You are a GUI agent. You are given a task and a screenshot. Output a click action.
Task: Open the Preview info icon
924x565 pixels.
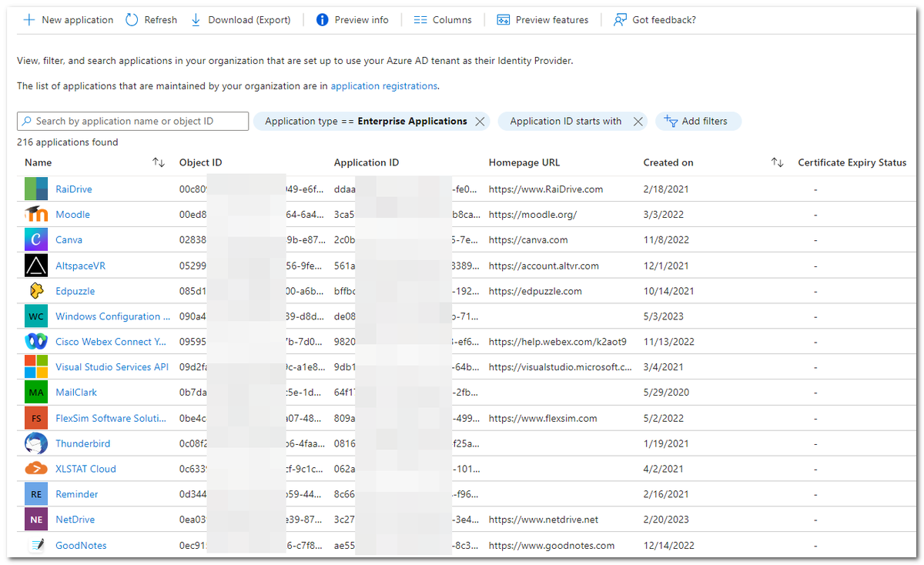(x=323, y=20)
